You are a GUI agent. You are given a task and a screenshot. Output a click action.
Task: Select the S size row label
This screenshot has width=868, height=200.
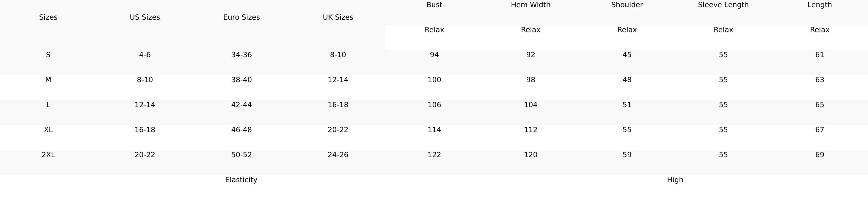click(48, 55)
